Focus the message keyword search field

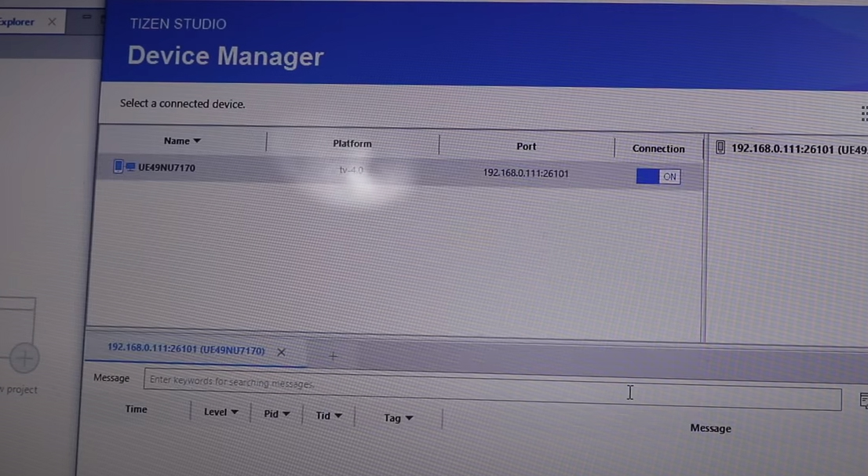492,390
